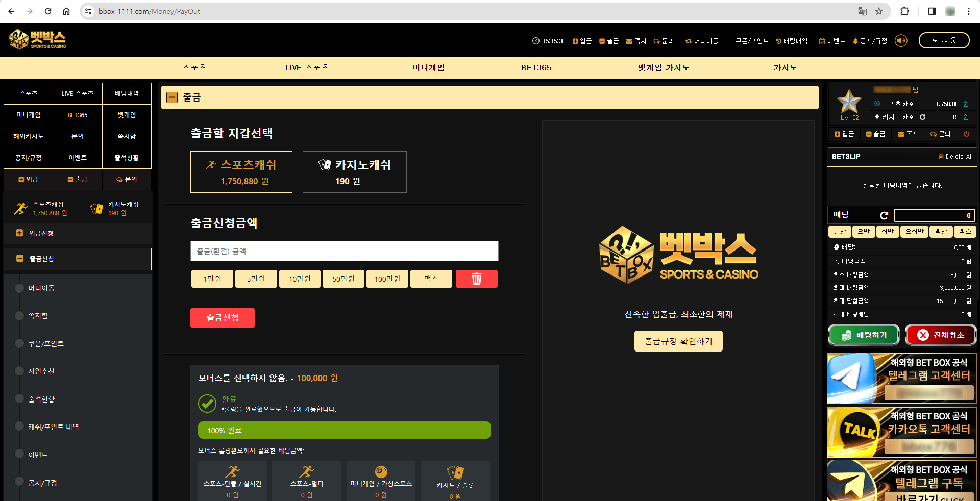Reload the page in the browser

48,11
